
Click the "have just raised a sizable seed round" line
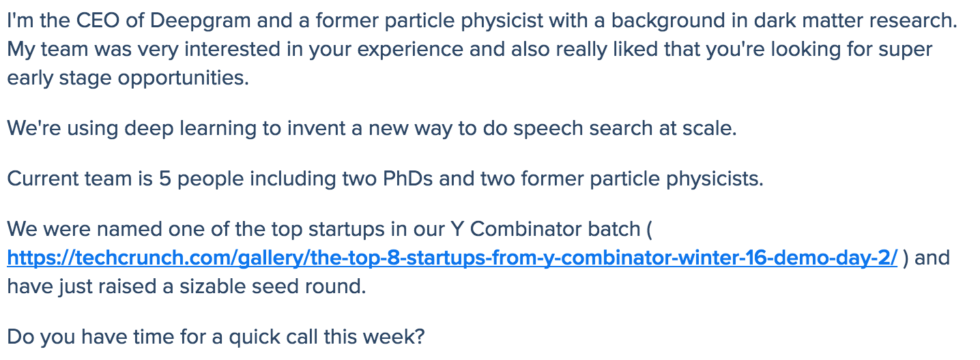(x=186, y=286)
